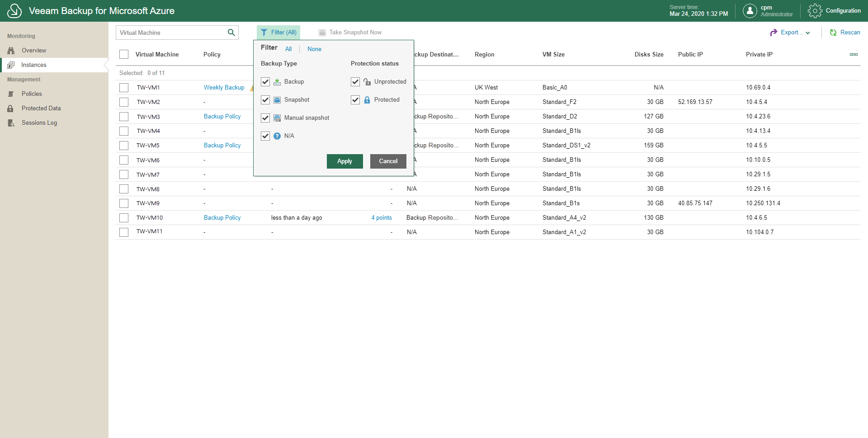
Task: Click the Rescan refresh icon
Action: pos(833,33)
